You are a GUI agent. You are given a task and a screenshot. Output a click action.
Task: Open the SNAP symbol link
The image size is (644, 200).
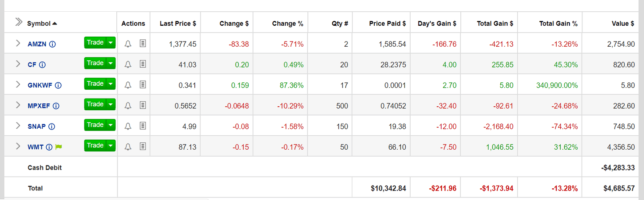[x=37, y=126]
